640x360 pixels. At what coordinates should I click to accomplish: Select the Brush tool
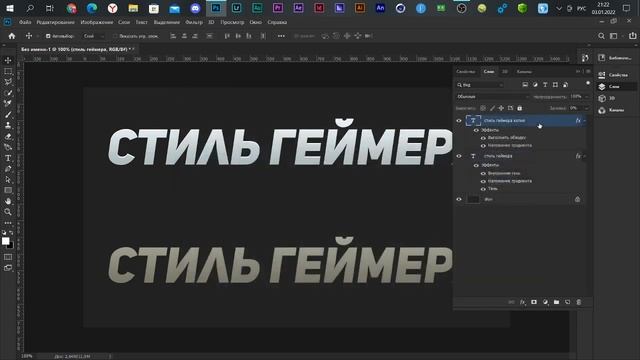pyautogui.click(x=8, y=115)
